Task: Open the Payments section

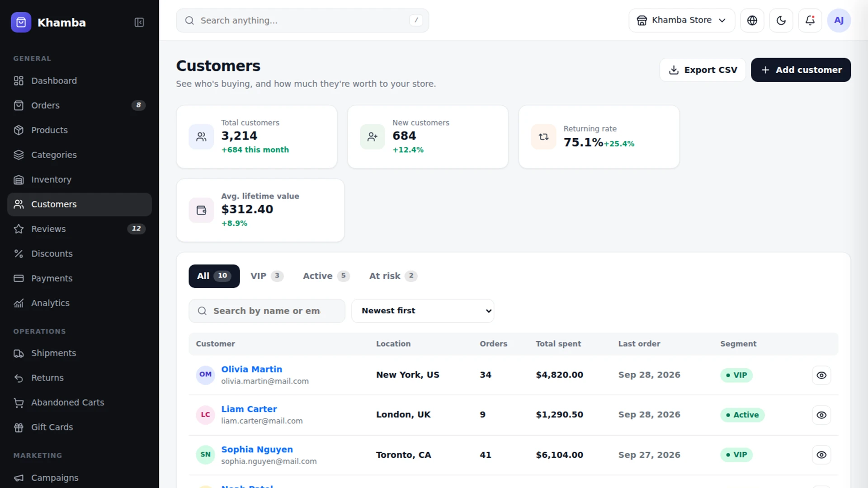Action: pos(79,278)
